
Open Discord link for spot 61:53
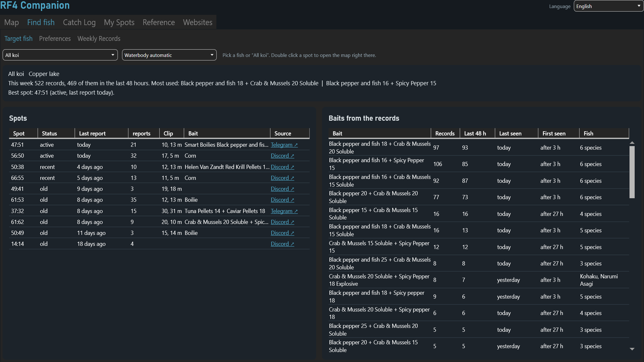(282, 200)
